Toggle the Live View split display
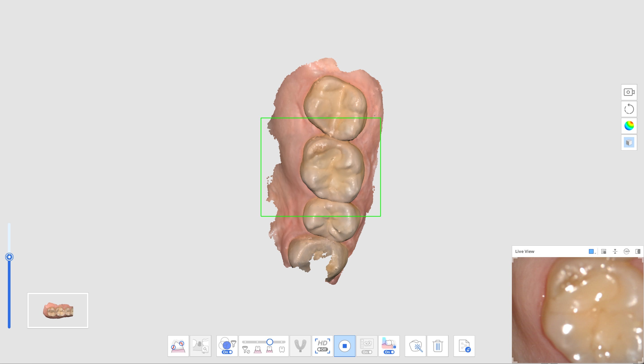 637,251
